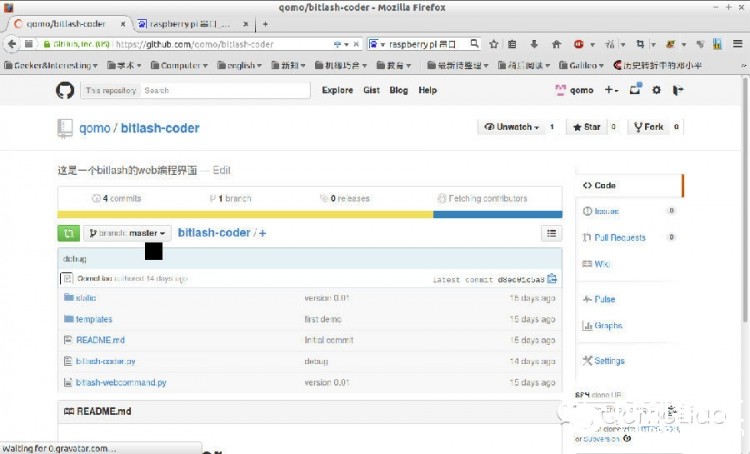The width and height of the screenshot is (750, 454).
Task: Click the GitHub octocat logo
Action: tap(65, 90)
